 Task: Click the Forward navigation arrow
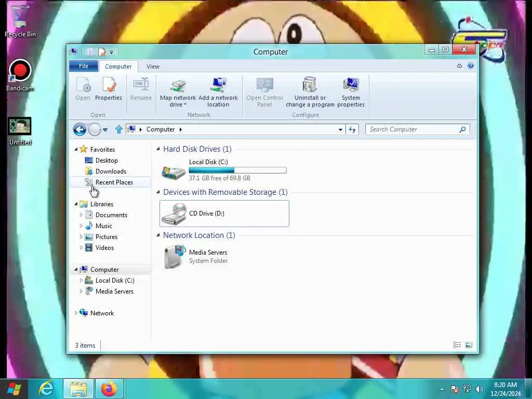[x=95, y=129]
